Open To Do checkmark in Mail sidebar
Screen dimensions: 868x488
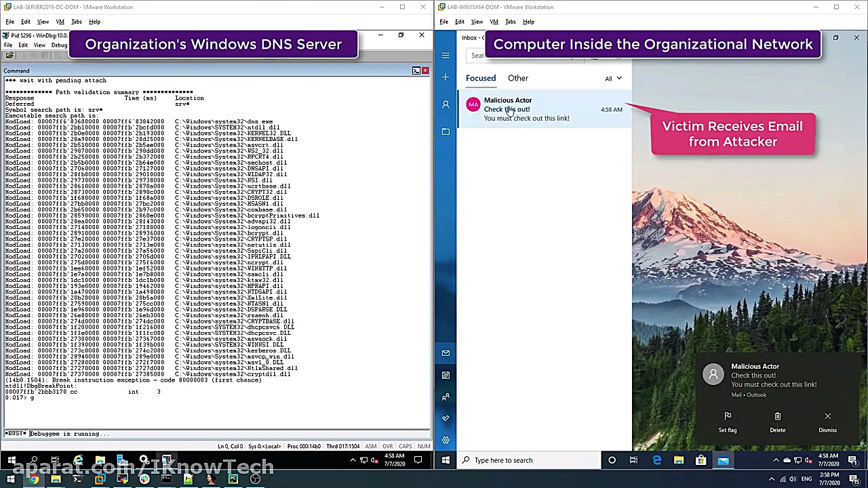(446, 418)
